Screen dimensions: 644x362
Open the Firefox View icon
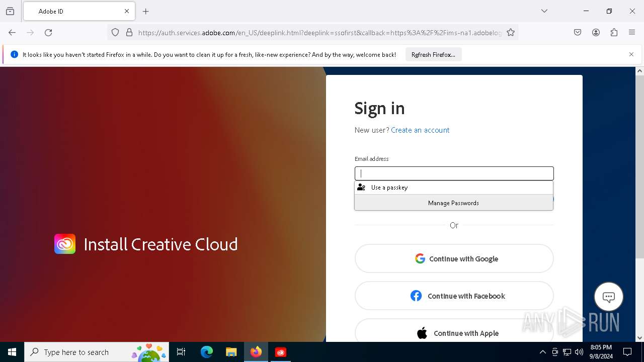[x=10, y=11]
